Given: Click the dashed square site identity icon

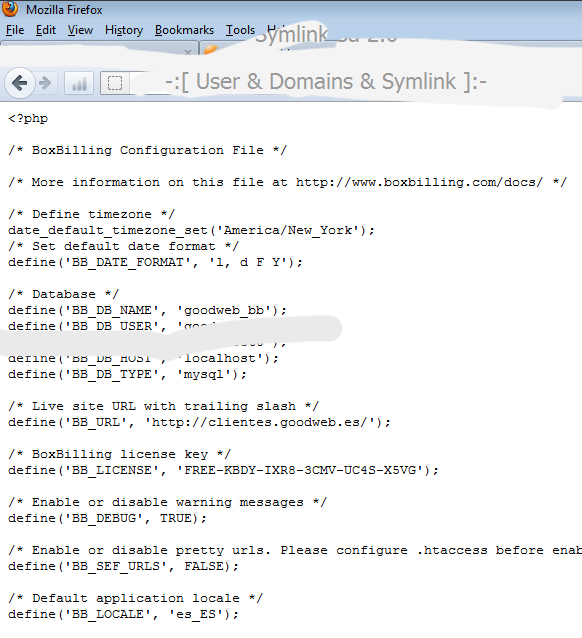Looking at the screenshot, I should pos(115,83).
